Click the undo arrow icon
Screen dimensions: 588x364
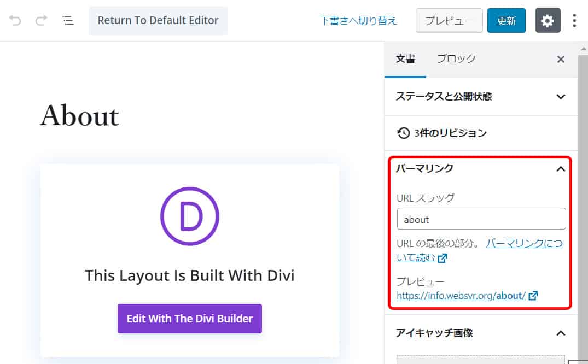[x=15, y=21]
